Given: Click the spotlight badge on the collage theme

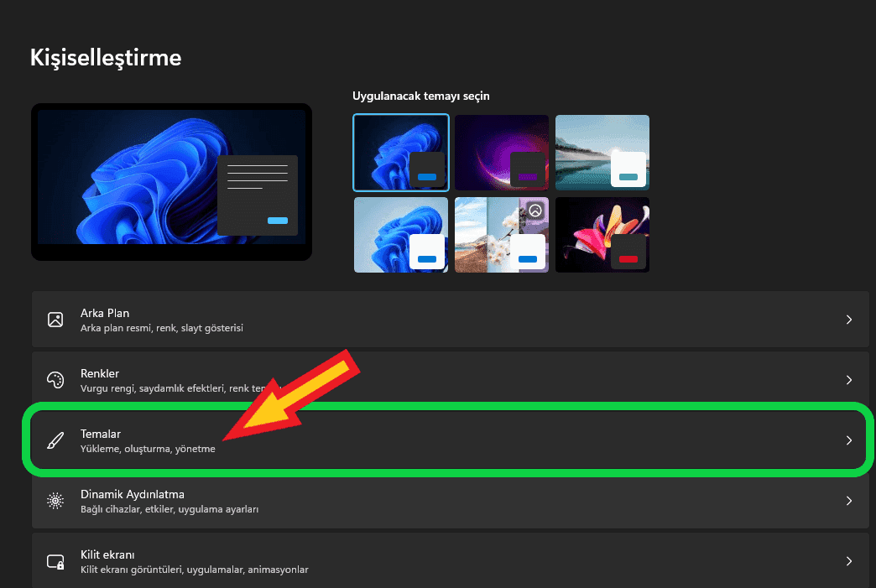Looking at the screenshot, I should click(x=535, y=211).
